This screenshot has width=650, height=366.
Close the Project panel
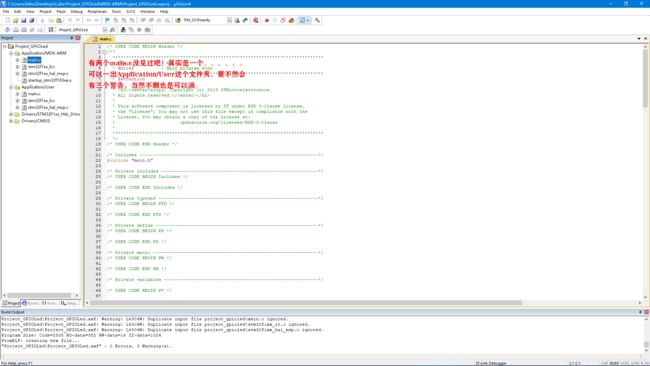[78, 38]
